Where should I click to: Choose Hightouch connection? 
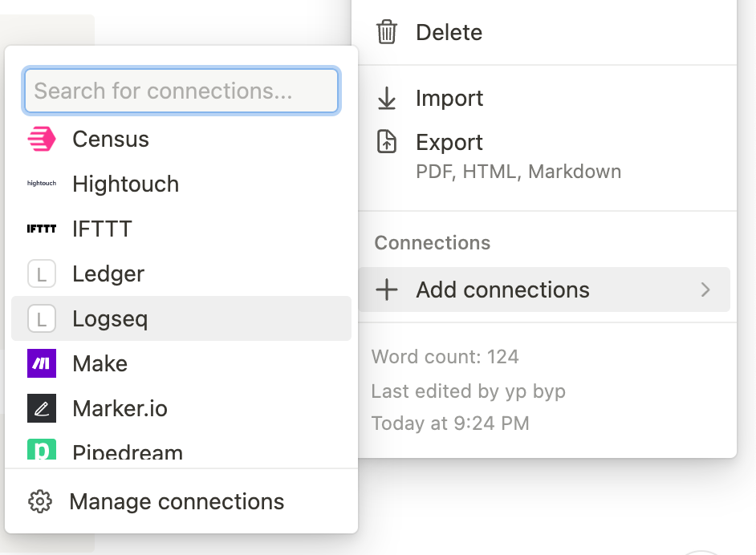[x=181, y=184]
